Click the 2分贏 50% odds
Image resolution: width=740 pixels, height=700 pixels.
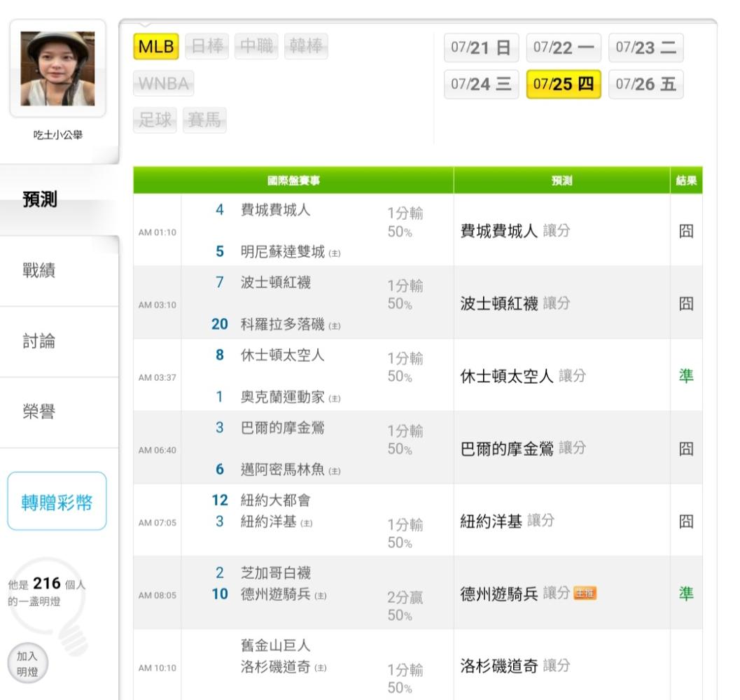(x=405, y=606)
